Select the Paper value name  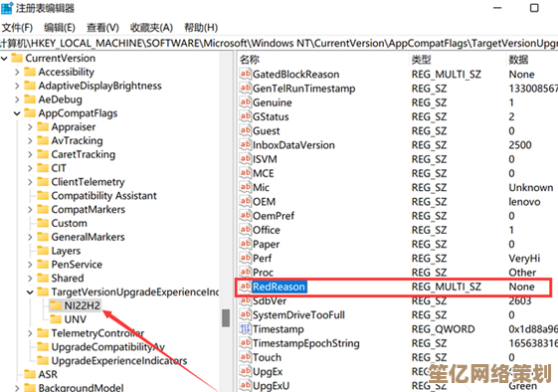coord(266,244)
